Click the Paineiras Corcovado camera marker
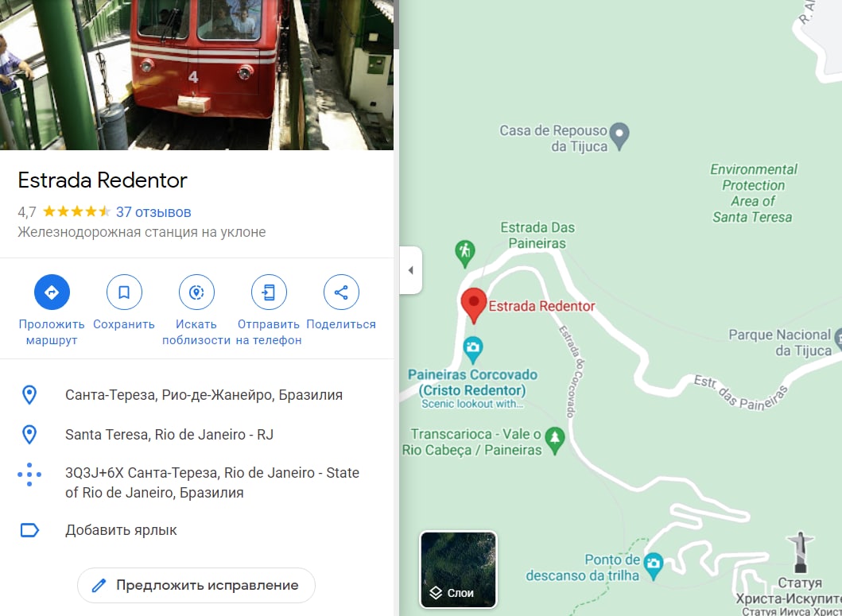 472,350
